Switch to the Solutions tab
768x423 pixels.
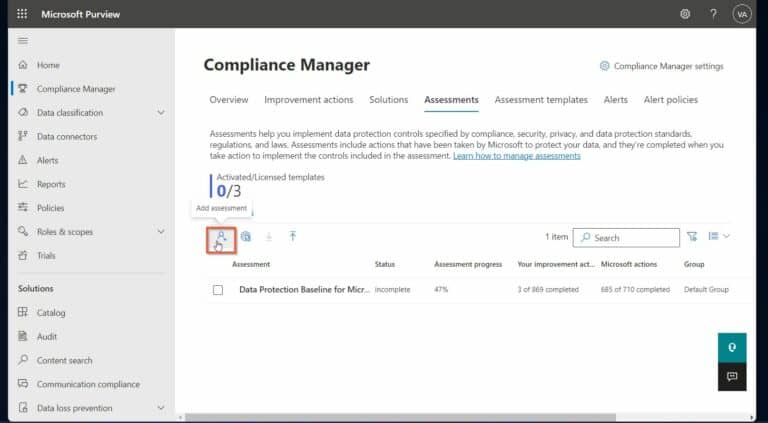[x=388, y=100]
